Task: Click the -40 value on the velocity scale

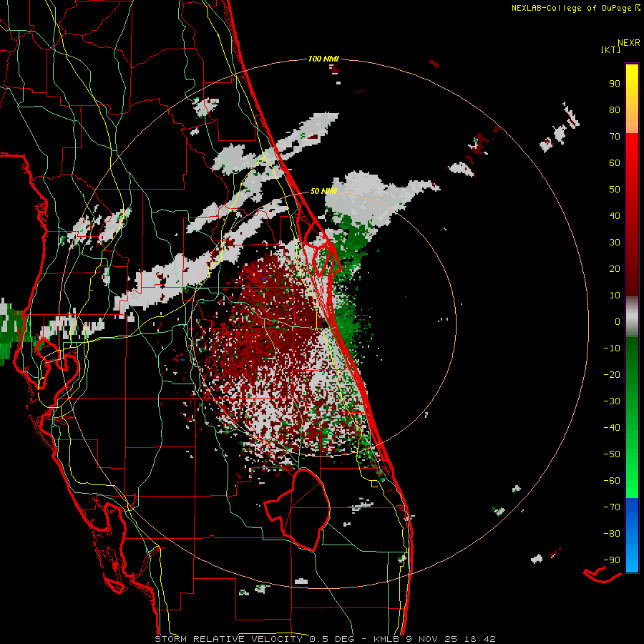Action: 612,428
